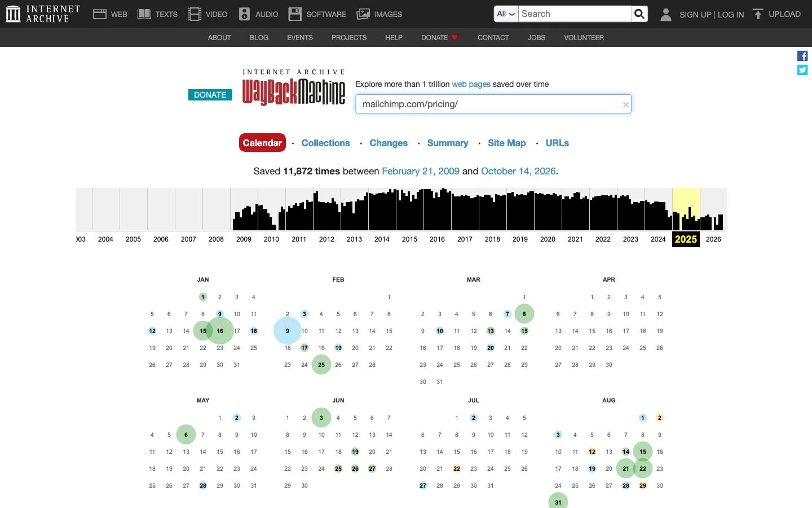Screen dimensions: 812x508
Task: Open the May 6 snapshot day
Action: coord(186,435)
